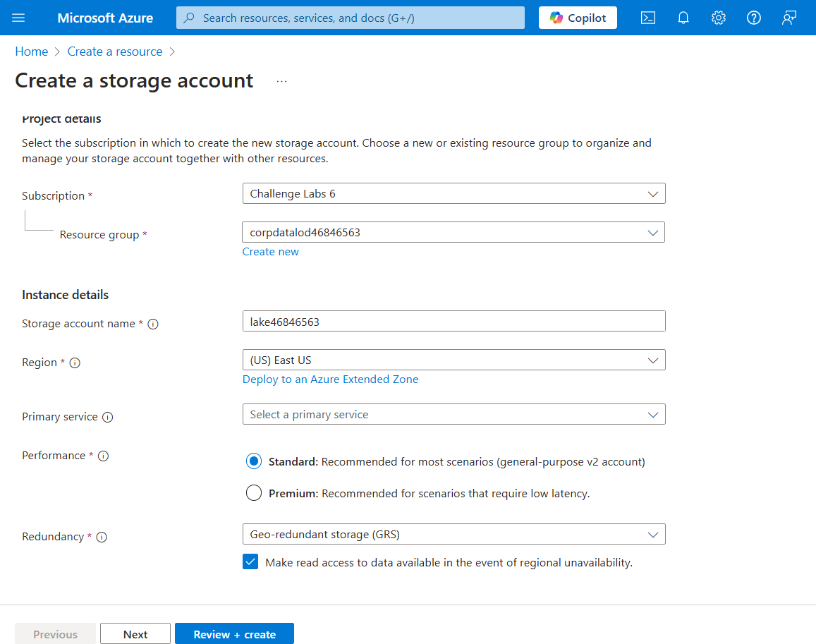The width and height of the screenshot is (816, 644).
Task: Uncheck read access during regional unavailability
Action: pos(250,562)
